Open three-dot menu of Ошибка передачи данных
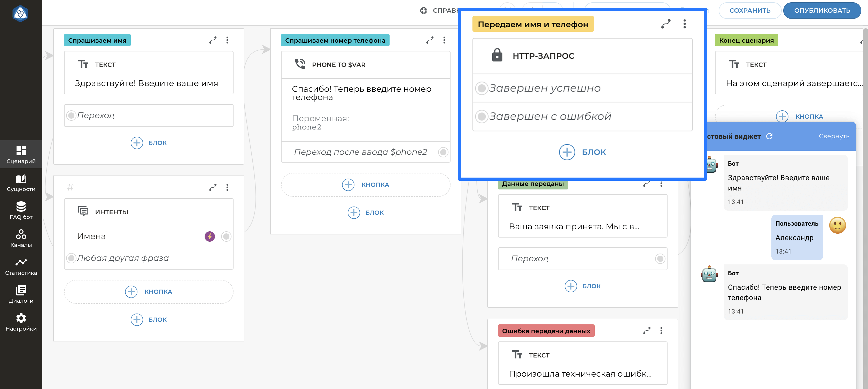Screen dimensions: 868x389 [x=661, y=331]
